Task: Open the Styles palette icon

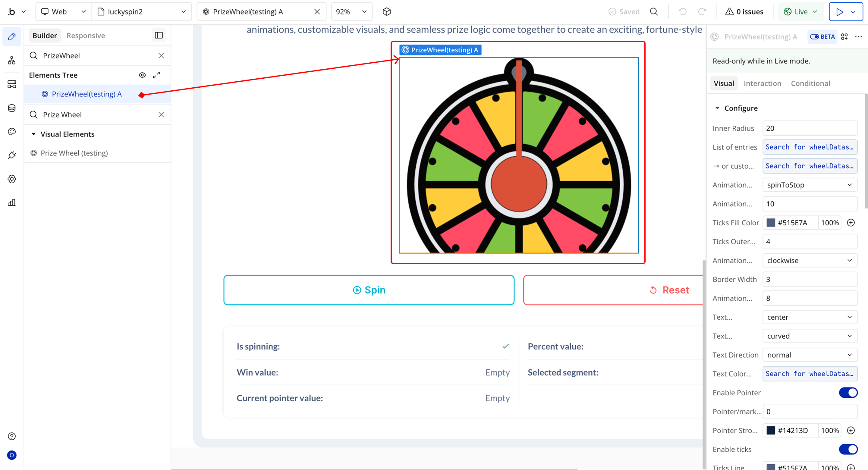Action: pos(12,132)
